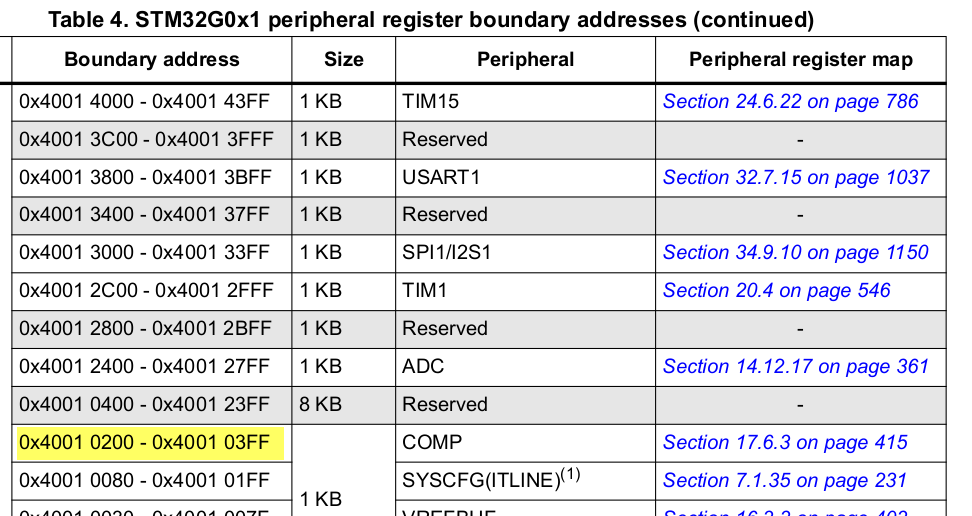
Task: Click the Peripheral register map column header
Action: click(800, 60)
